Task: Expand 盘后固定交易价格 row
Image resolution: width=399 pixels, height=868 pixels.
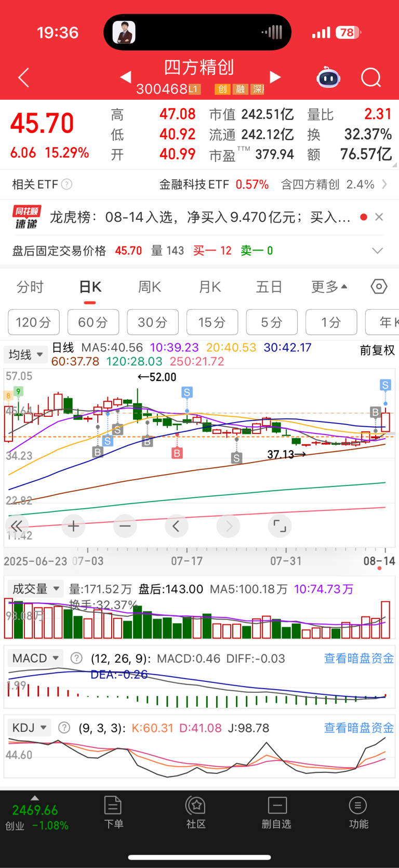Action: [378, 251]
